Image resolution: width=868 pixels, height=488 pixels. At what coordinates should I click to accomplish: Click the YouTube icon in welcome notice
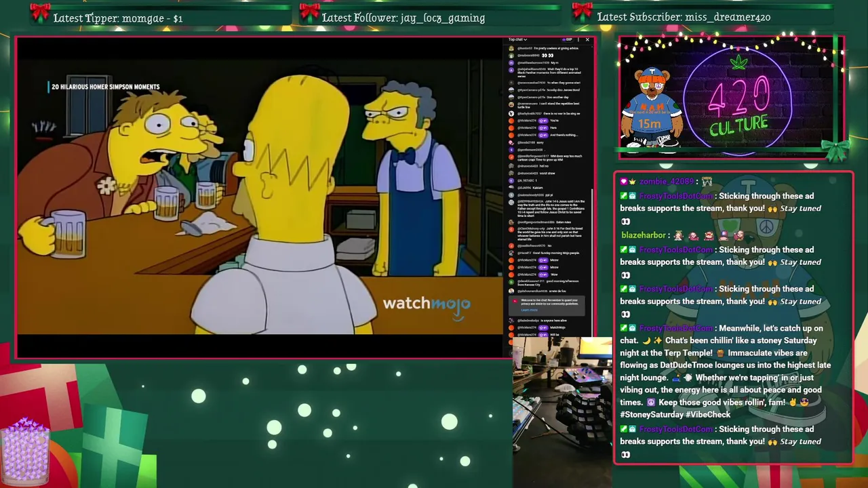[515, 301]
